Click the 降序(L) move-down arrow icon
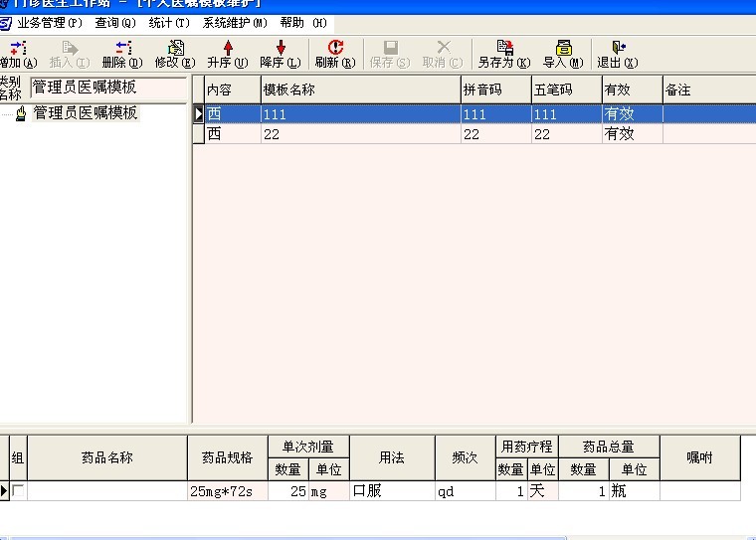Screen dimensions: 756x540 pos(281,48)
